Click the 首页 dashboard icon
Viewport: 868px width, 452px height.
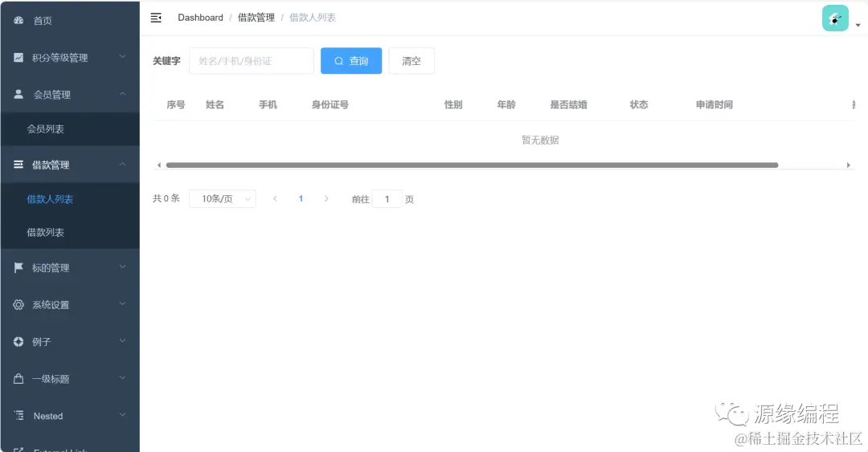click(x=18, y=20)
